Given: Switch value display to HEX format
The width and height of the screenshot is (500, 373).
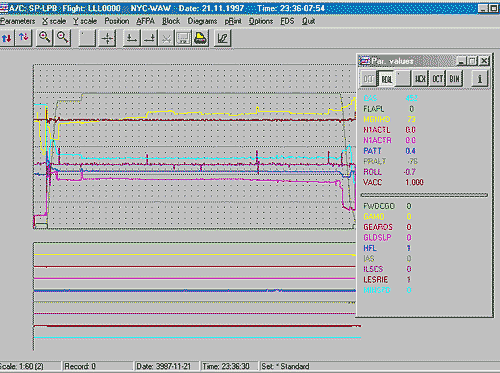Looking at the screenshot, I should [x=420, y=79].
